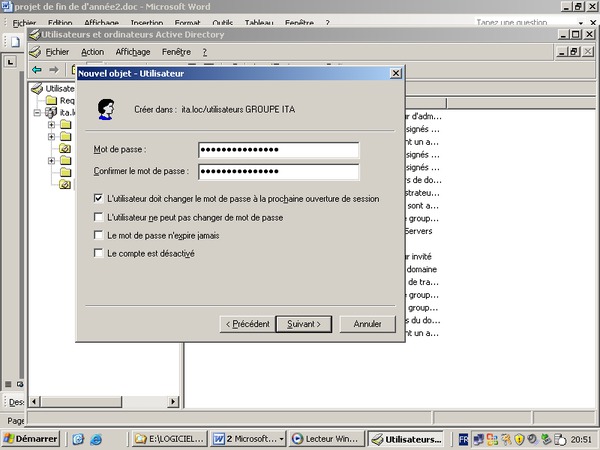The width and height of the screenshot is (600, 450).
Task: Click the Suivant button
Action: click(303, 324)
